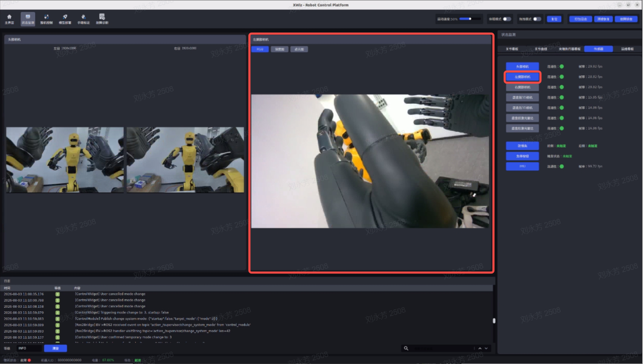
Task: Click the robot ID 000000000000 in status bar
Action: coord(69,360)
